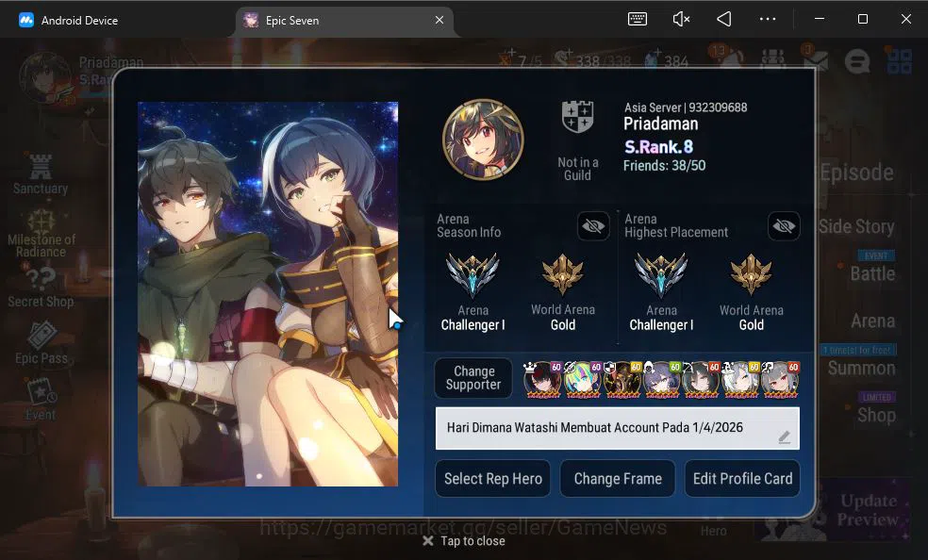
Task: Open the Shop menu entry
Action: [876, 415]
